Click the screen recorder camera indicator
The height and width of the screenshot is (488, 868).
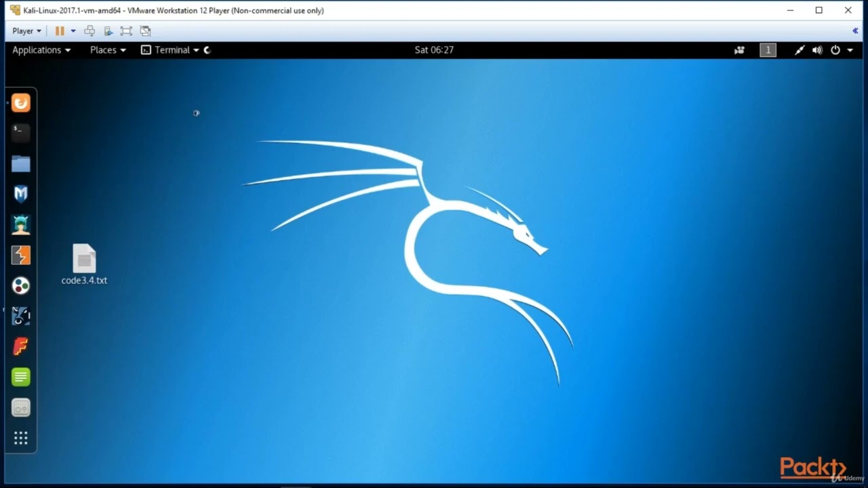tap(739, 50)
